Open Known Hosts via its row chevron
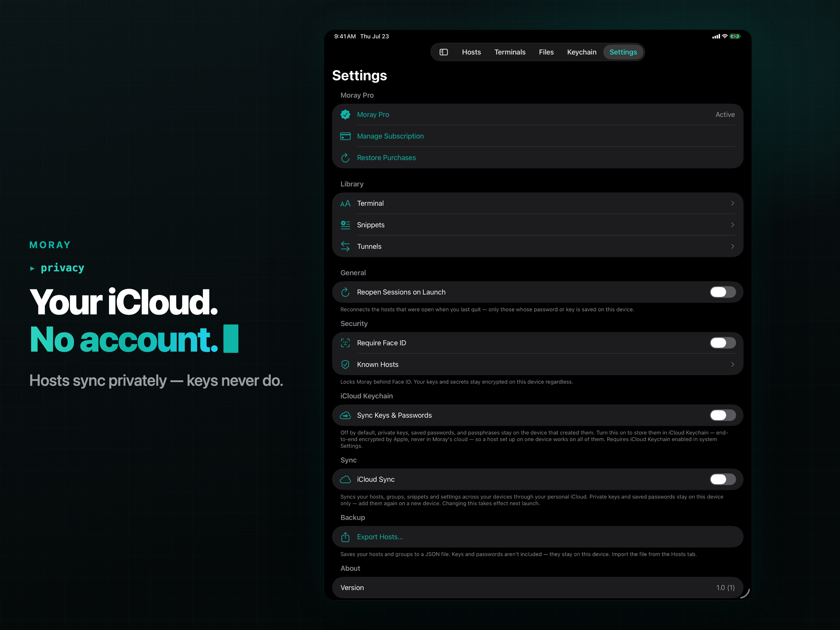The width and height of the screenshot is (840, 630). coord(732,364)
